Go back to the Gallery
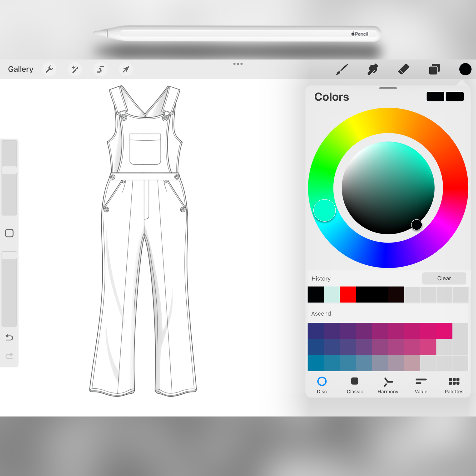476x476 pixels. [x=21, y=69]
